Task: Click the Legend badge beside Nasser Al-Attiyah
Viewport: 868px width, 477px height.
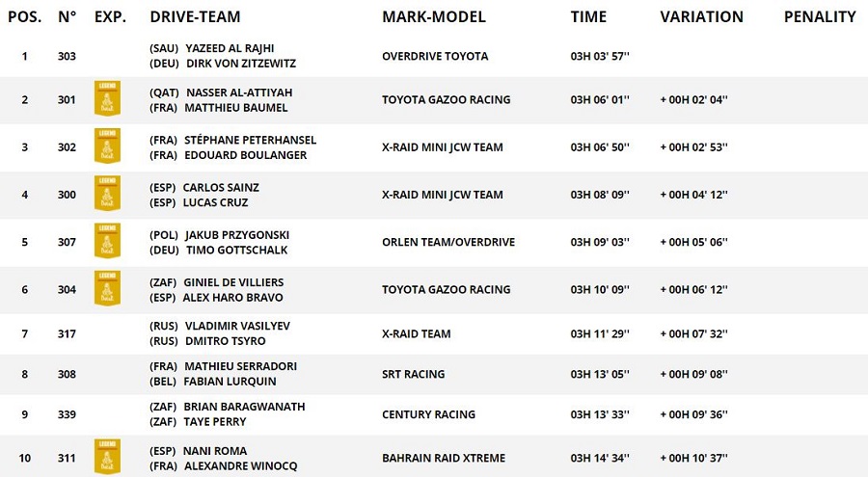Action: [x=107, y=99]
